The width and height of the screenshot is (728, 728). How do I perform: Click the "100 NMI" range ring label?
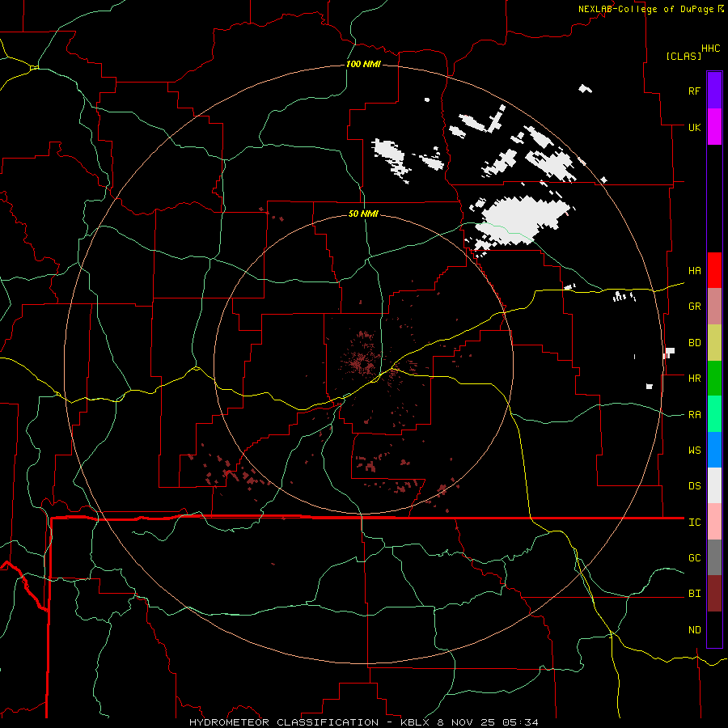[x=363, y=64]
